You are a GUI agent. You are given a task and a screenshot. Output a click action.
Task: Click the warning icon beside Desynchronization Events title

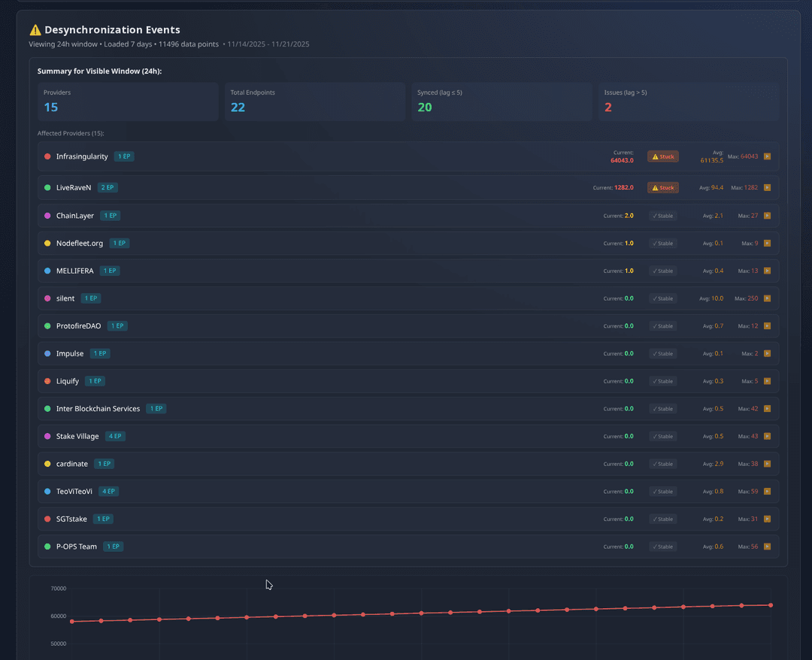[x=35, y=29]
